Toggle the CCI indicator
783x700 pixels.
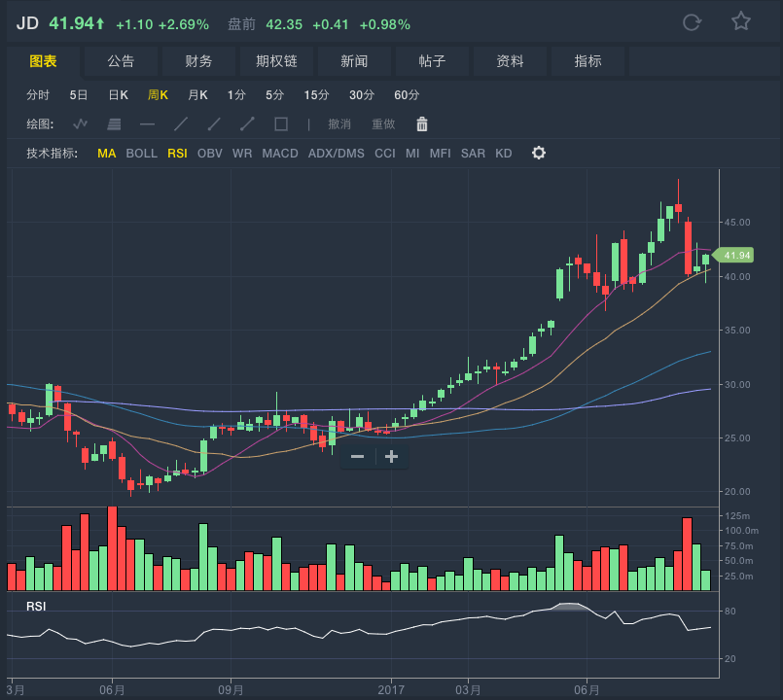[x=385, y=154]
